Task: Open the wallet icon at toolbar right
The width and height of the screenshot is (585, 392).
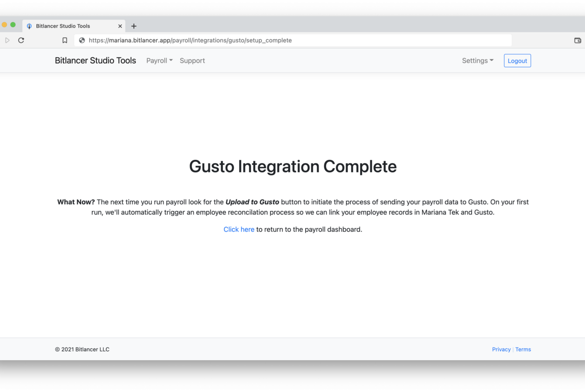Action: [577, 40]
